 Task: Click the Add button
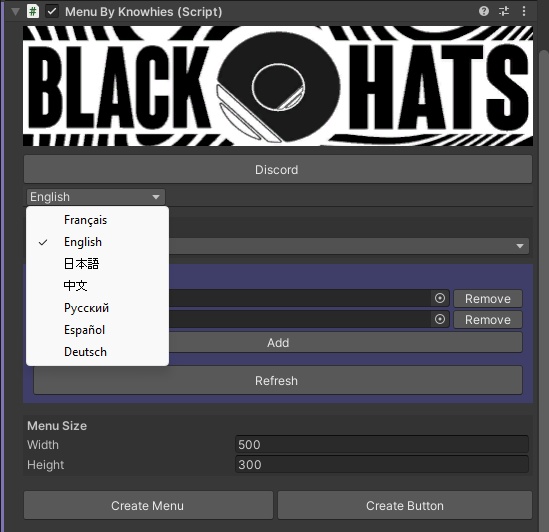pyautogui.click(x=345, y=343)
